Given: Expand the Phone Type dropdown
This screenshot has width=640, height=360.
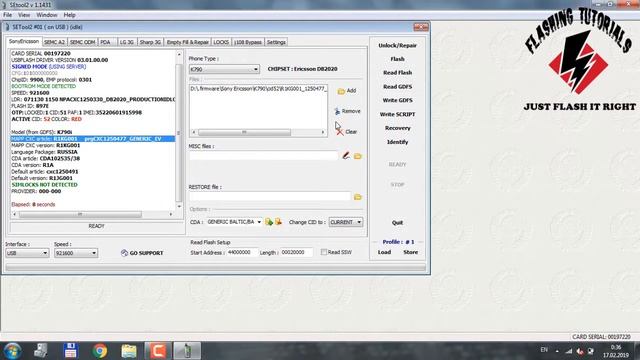Looking at the screenshot, I should [256, 69].
